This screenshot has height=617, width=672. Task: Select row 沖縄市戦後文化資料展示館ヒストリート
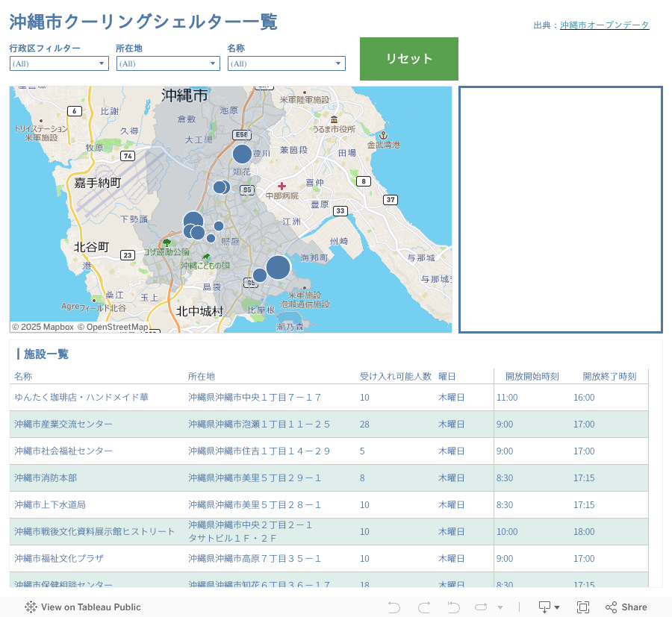coord(329,531)
